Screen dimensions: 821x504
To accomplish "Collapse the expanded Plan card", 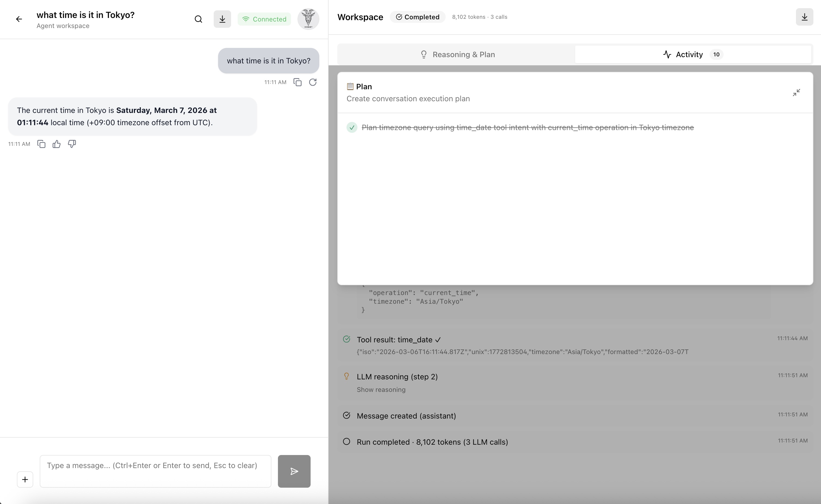I will (796, 93).
